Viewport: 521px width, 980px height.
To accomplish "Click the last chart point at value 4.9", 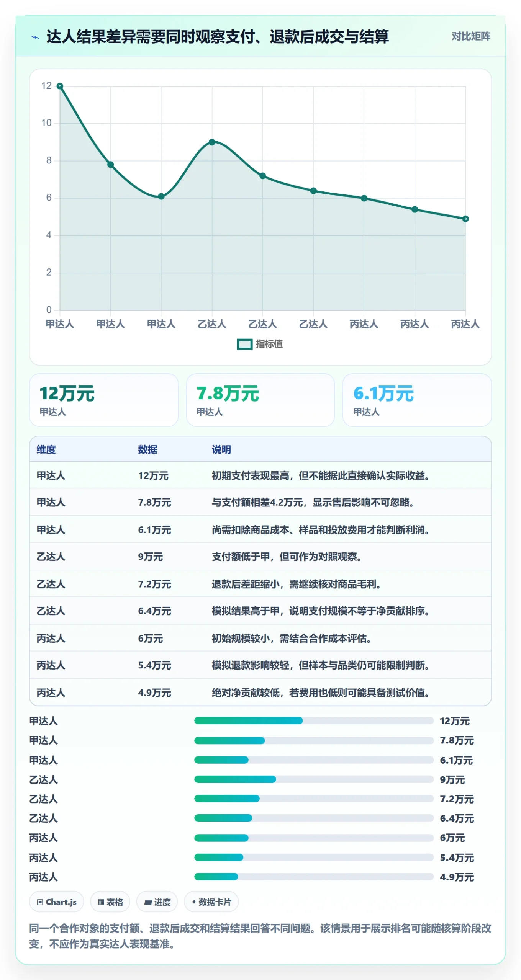I will [465, 219].
